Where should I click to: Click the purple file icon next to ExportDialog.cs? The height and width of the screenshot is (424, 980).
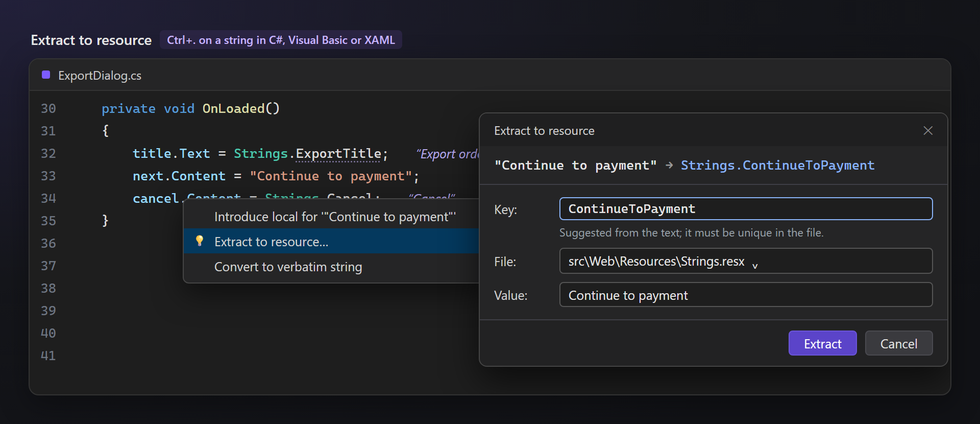coord(46,75)
